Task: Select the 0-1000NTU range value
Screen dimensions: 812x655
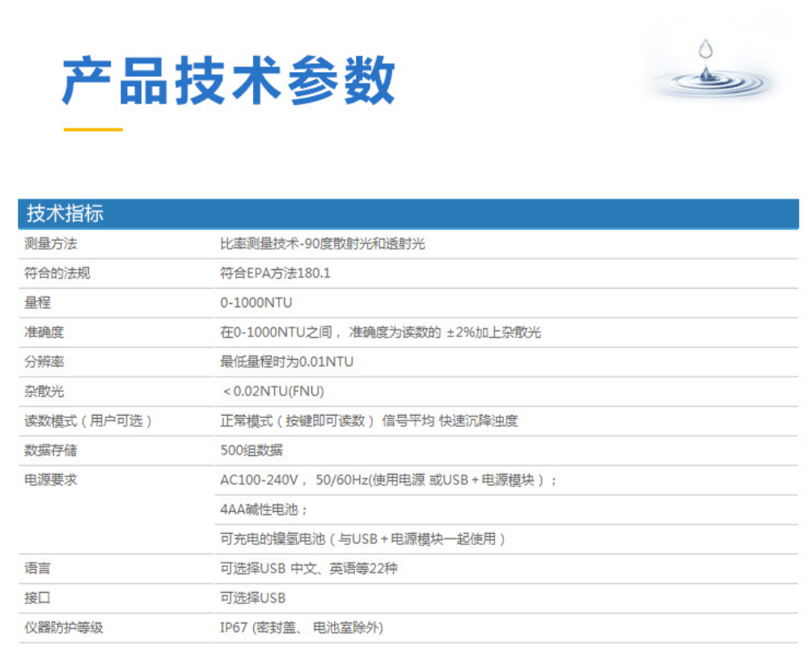Action: coord(256,303)
